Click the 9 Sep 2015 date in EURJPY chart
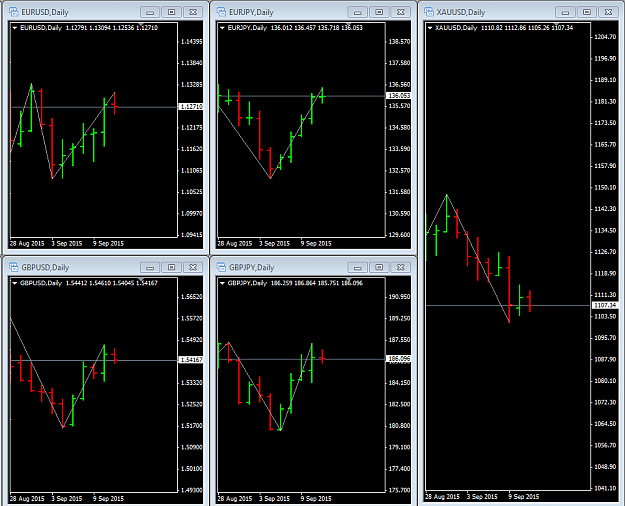The width and height of the screenshot is (625, 506). 316,243
